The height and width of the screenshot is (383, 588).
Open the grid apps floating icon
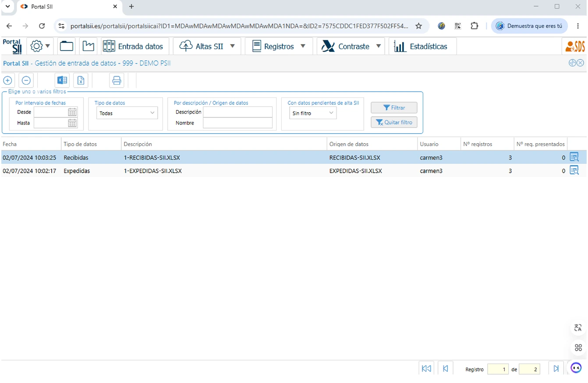click(x=578, y=348)
